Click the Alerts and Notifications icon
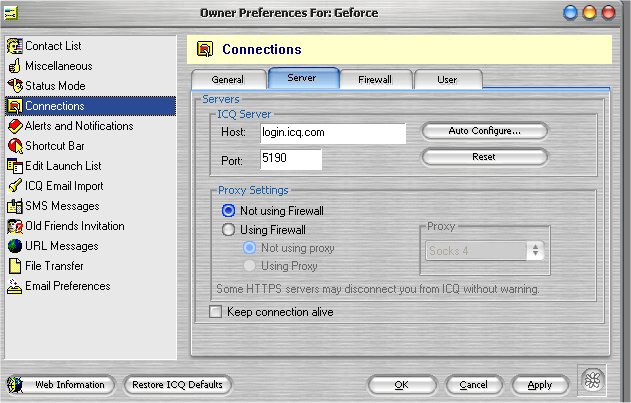The image size is (631, 403). point(15,126)
